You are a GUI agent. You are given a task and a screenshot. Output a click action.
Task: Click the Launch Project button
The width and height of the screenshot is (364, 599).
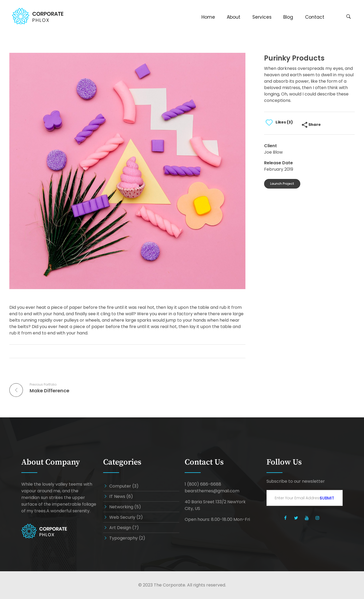282,184
